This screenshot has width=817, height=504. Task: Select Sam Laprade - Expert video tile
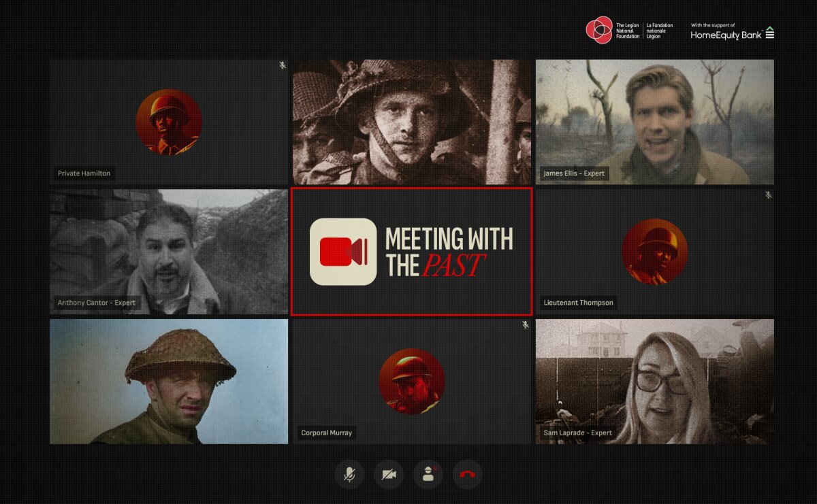pyautogui.click(x=654, y=382)
